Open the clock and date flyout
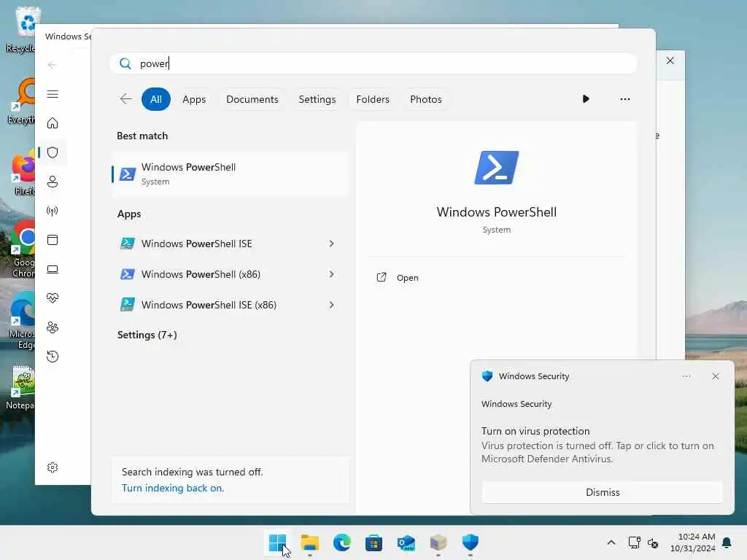The image size is (747, 560). pyautogui.click(x=693, y=542)
